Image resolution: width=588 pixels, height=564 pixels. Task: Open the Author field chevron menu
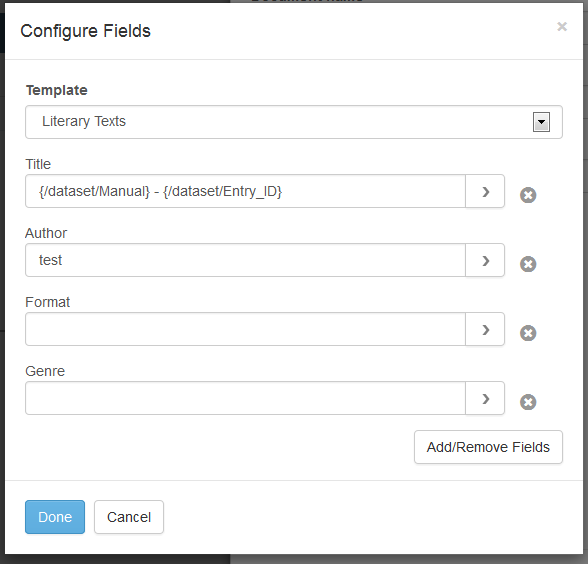pyautogui.click(x=485, y=260)
